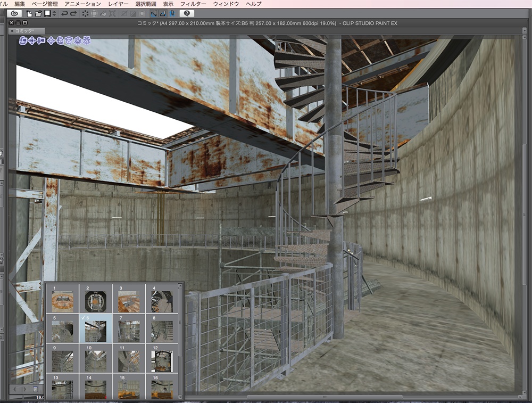Open the 編集 menu
Image resolution: width=532 pixels, height=403 pixels.
coord(20,4)
